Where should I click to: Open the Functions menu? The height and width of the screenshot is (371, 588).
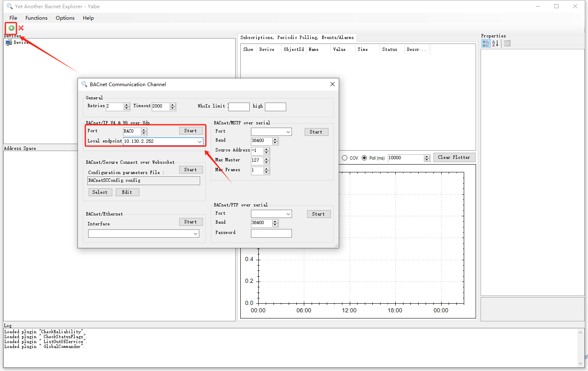pyautogui.click(x=36, y=18)
